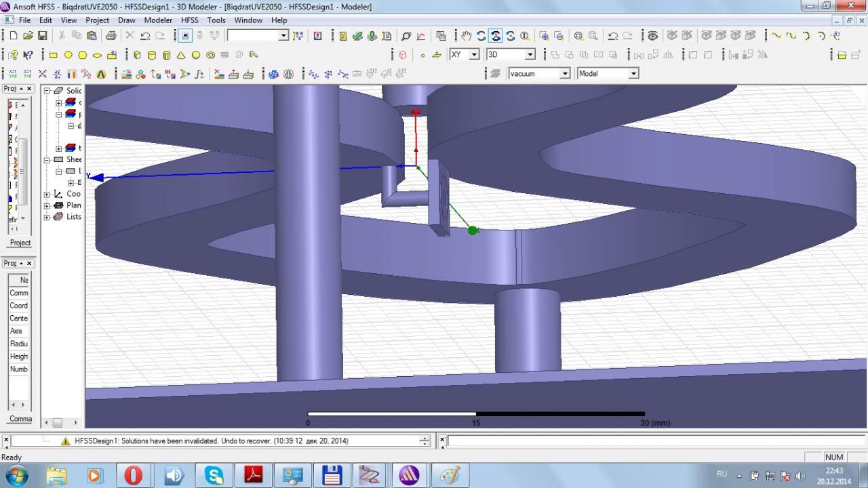Image resolution: width=868 pixels, height=488 pixels.
Task: Toggle the eye visibility icon in toolbar
Action: click(652, 36)
